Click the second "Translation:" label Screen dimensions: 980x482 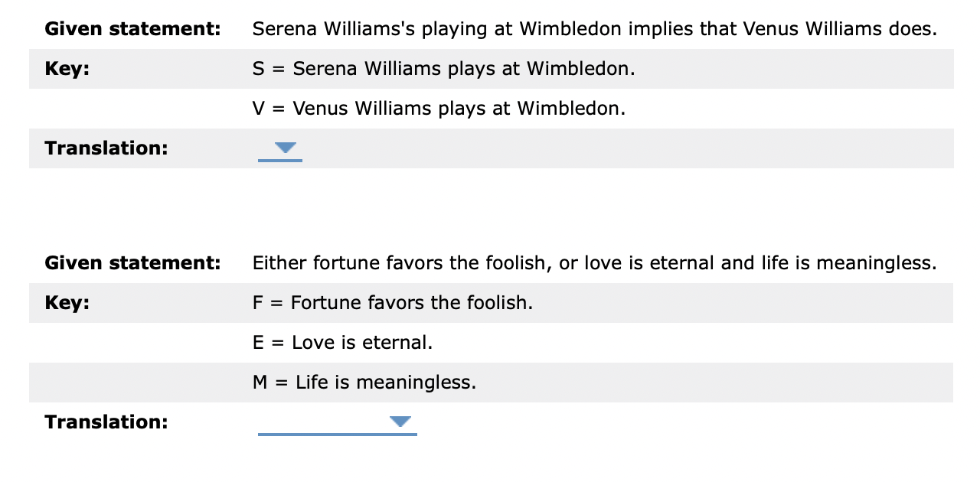pyautogui.click(x=106, y=422)
